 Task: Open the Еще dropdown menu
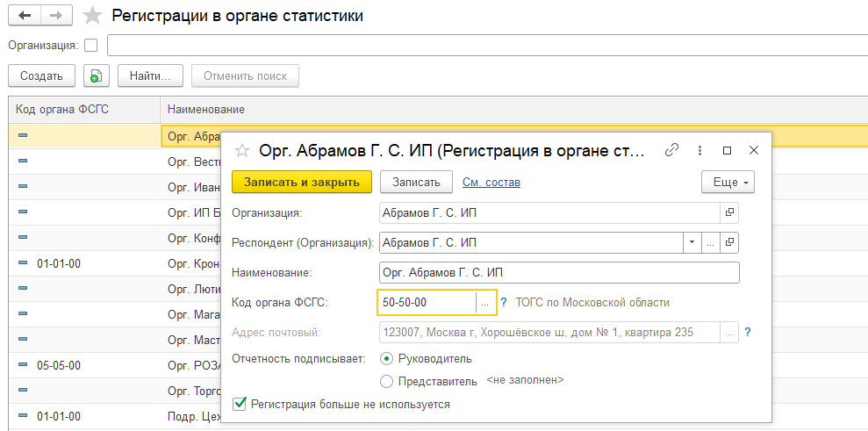728,182
